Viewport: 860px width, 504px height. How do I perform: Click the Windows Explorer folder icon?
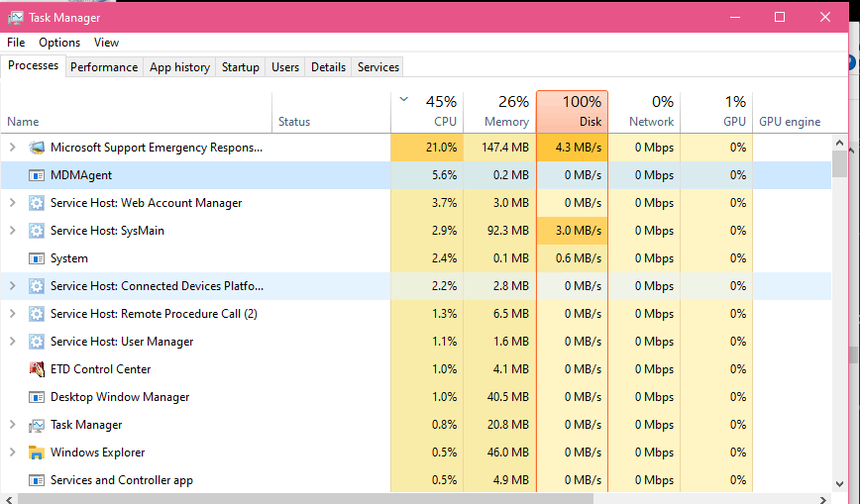pos(37,453)
